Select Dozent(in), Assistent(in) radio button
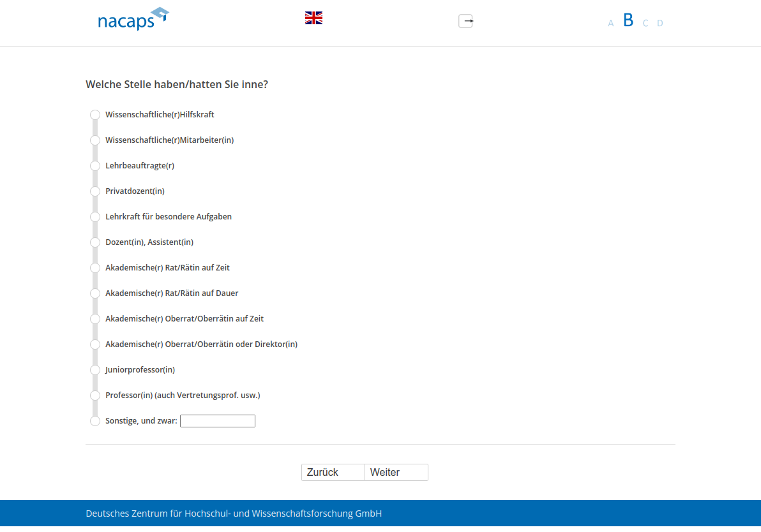The image size is (761, 532). (95, 242)
